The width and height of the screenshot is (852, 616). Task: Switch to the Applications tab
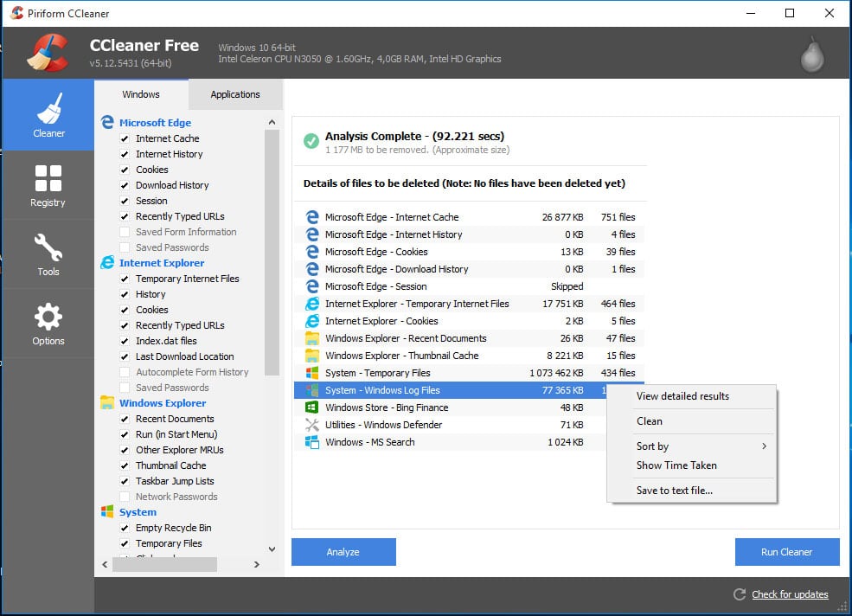pos(235,94)
